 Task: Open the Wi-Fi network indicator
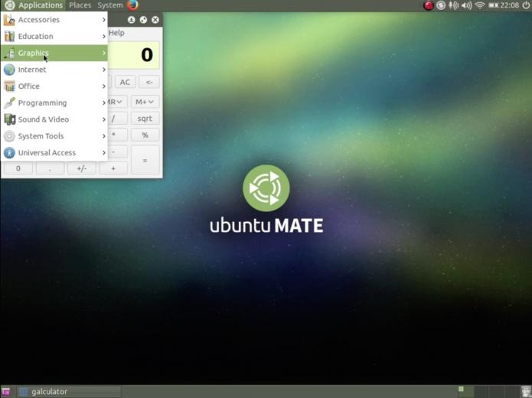pyautogui.click(x=480, y=5)
